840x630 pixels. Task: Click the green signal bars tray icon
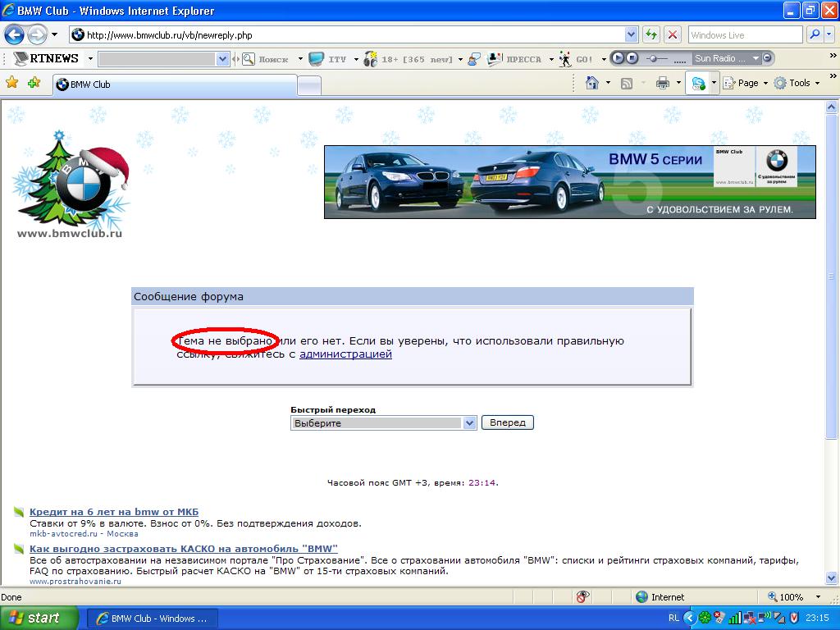click(x=735, y=618)
